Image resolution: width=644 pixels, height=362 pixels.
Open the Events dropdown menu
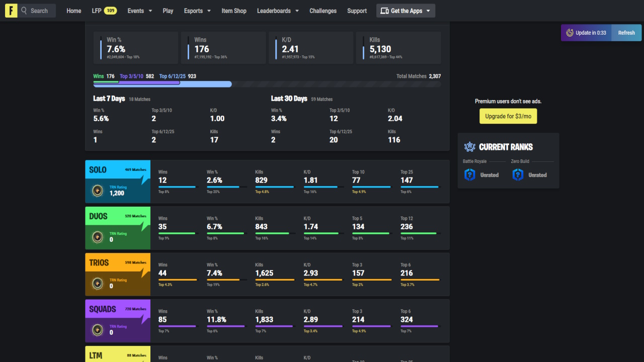[x=139, y=11]
